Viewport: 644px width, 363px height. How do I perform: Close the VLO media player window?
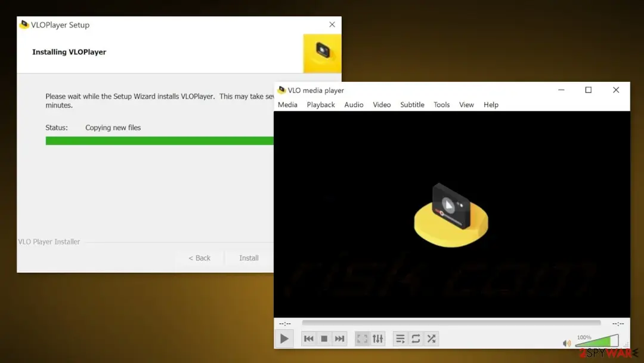click(615, 90)
